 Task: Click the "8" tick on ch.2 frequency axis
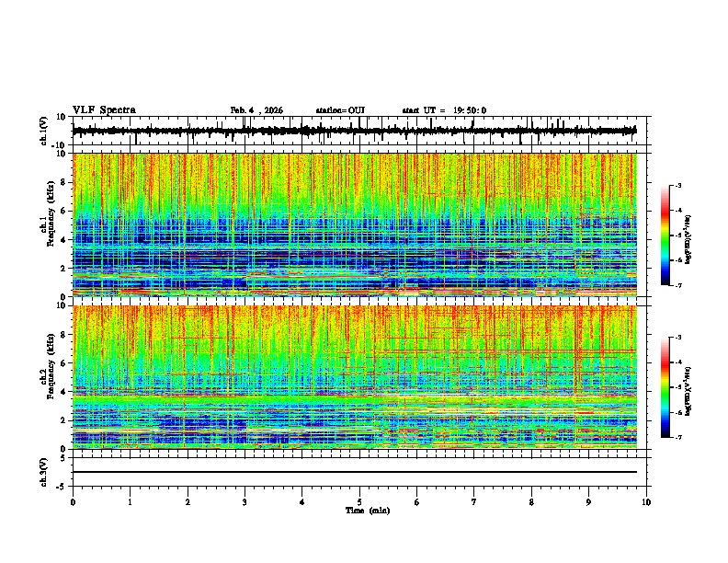pos(63,335)
